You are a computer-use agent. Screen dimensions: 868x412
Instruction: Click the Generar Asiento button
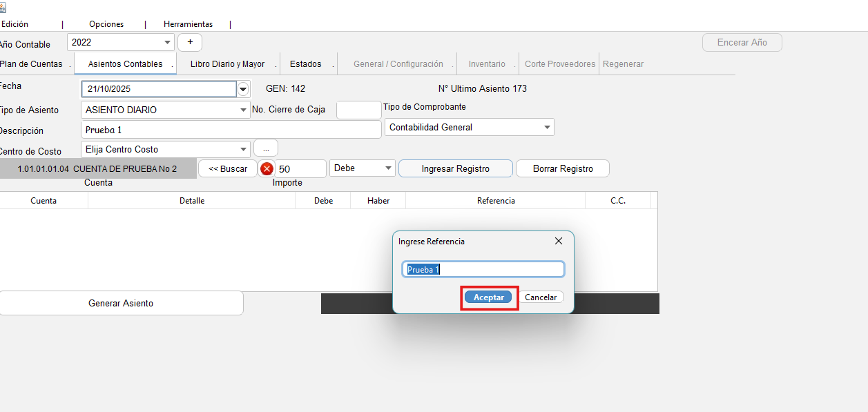[121, 303]
